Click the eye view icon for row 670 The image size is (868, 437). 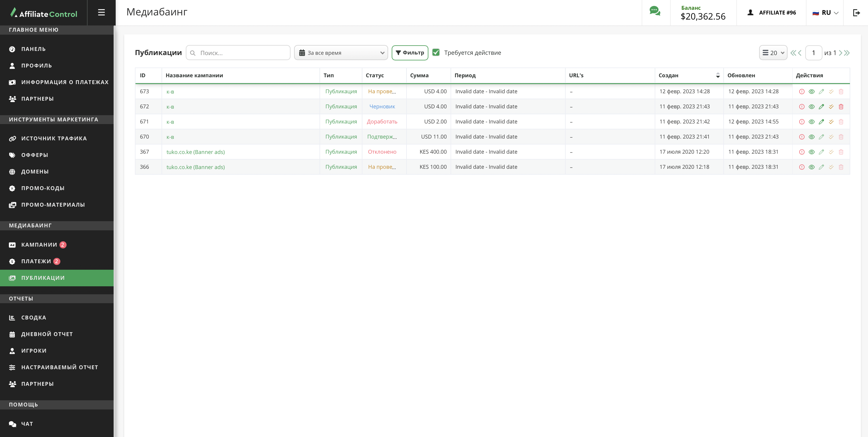(812, 137)
